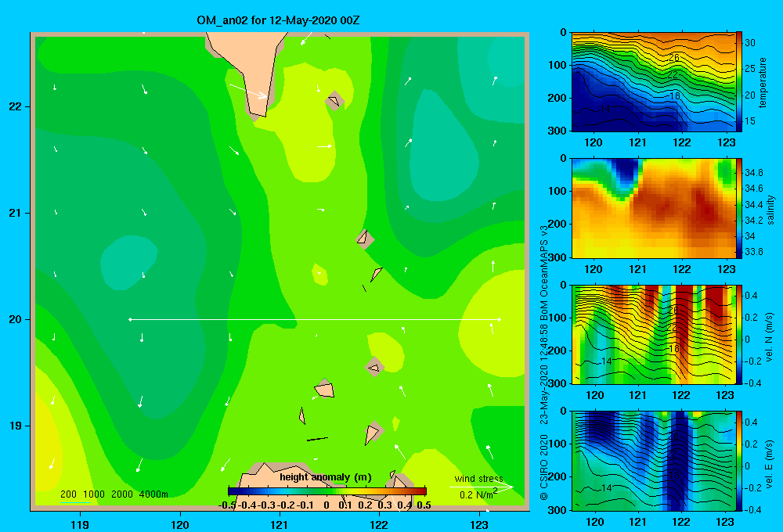Click longitude tick label 119 on main map
The width and height of the screenshot is (783, 532).
(80, 524)
